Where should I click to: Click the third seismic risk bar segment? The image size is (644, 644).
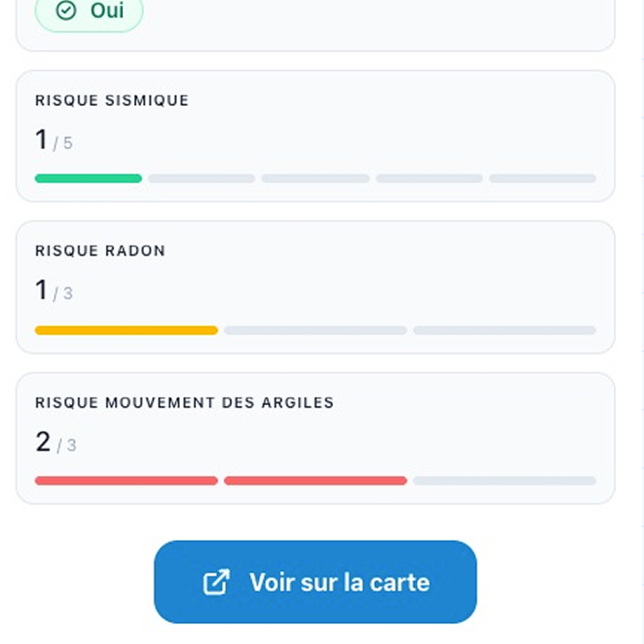tap(316, 178)
